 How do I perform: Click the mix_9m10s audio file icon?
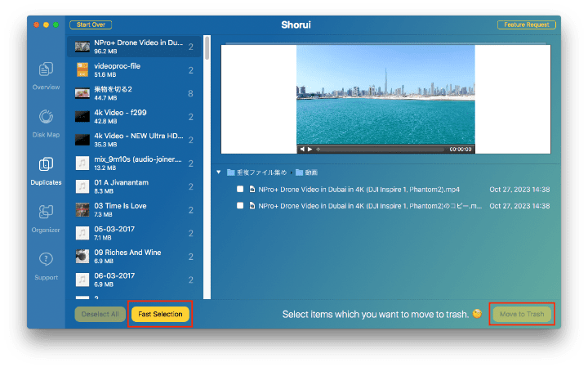[82, 163]
